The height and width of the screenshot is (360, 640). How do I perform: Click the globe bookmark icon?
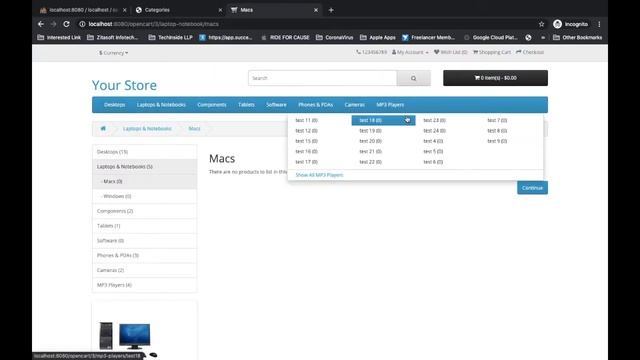528,37
